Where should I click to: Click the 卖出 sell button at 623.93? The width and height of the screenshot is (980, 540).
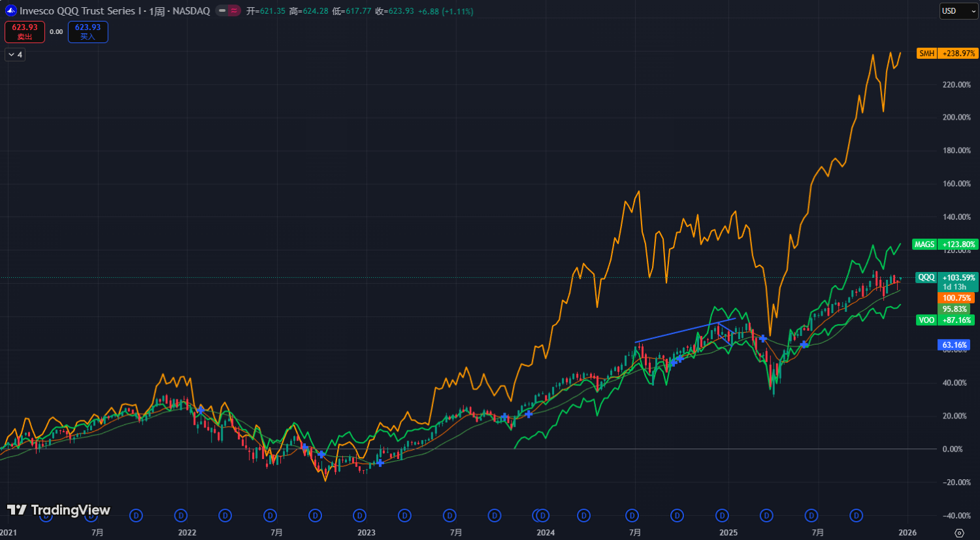coord(25,32)
